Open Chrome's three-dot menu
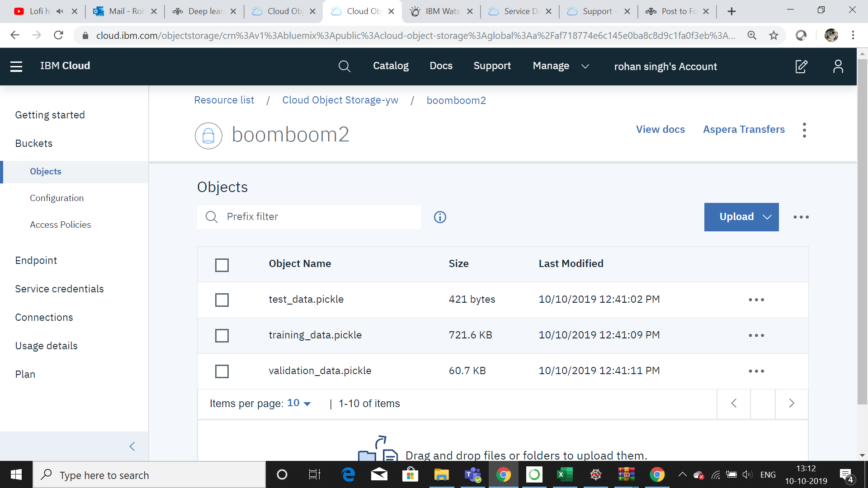The height and width of the screenshot is (488, 868). (853, 35)
